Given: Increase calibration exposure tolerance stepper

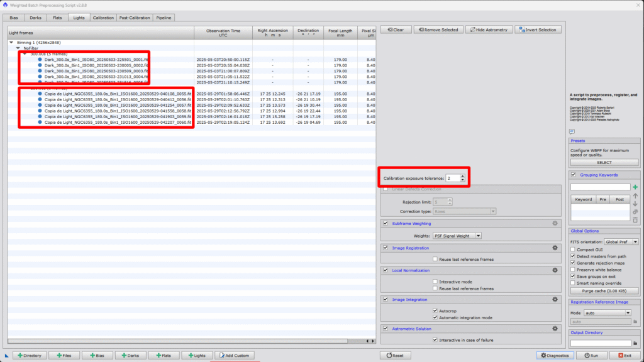Looking at the screenshot, I should click(462, 176).
